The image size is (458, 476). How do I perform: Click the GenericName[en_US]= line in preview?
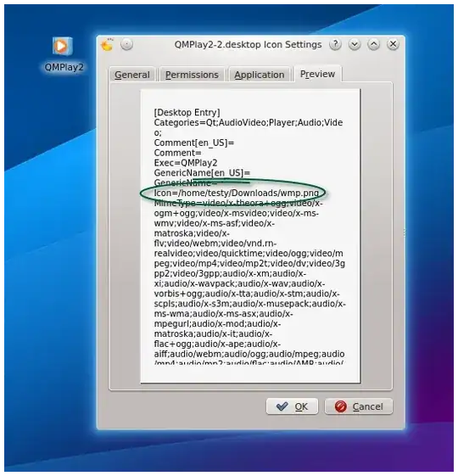pyautogui.click(x=202, y=173)
